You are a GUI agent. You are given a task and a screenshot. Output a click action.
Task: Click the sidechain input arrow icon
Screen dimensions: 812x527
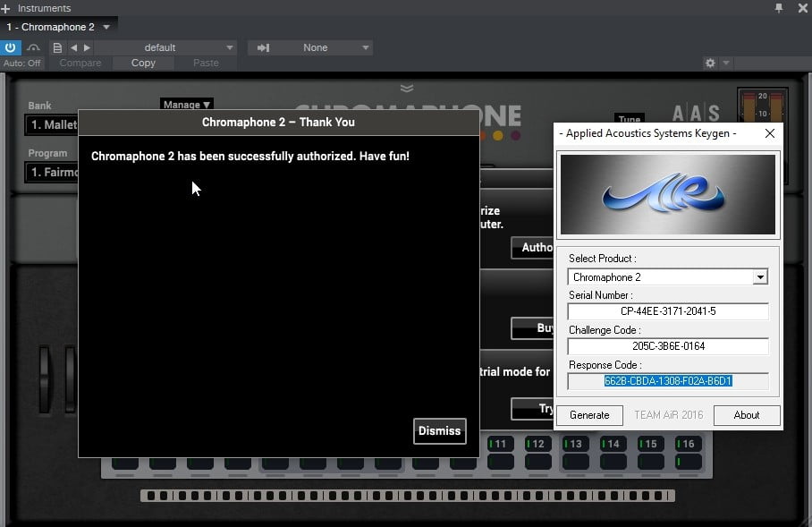[263, 47]
